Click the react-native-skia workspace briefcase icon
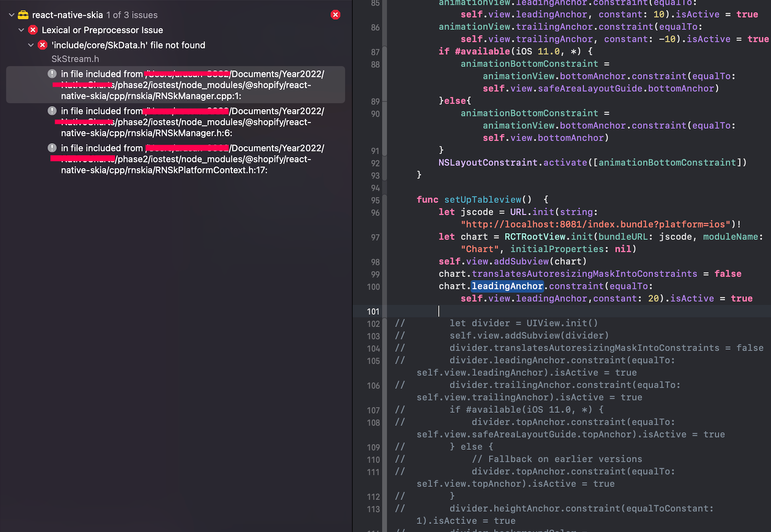Screen dimensions: 771x532 click(x=23, y=14)
